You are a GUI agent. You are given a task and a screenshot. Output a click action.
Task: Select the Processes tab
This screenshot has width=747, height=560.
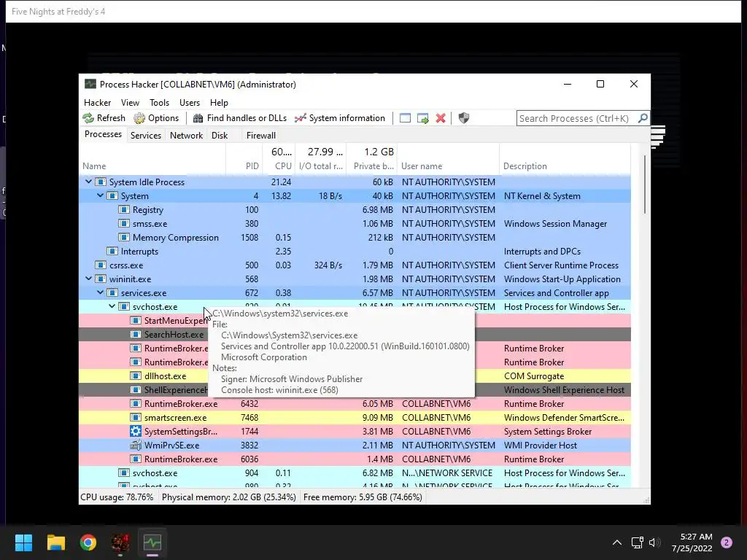[103, 134]
